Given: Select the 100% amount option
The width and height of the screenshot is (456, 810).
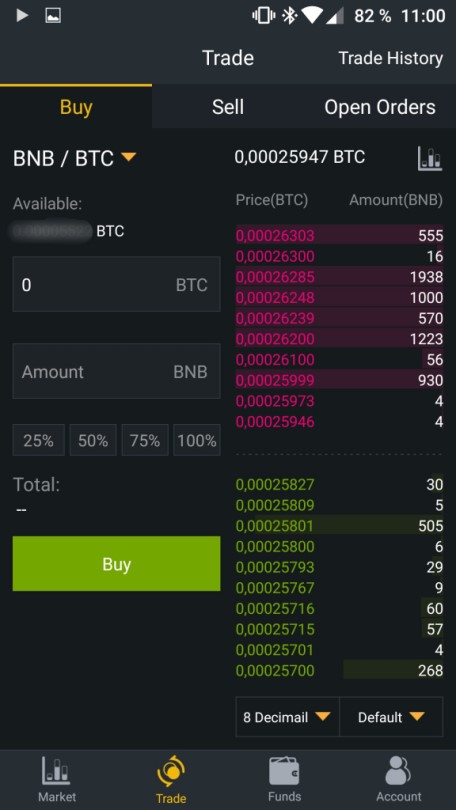Looking at the screenshot, I should click(x=197, y=440).
